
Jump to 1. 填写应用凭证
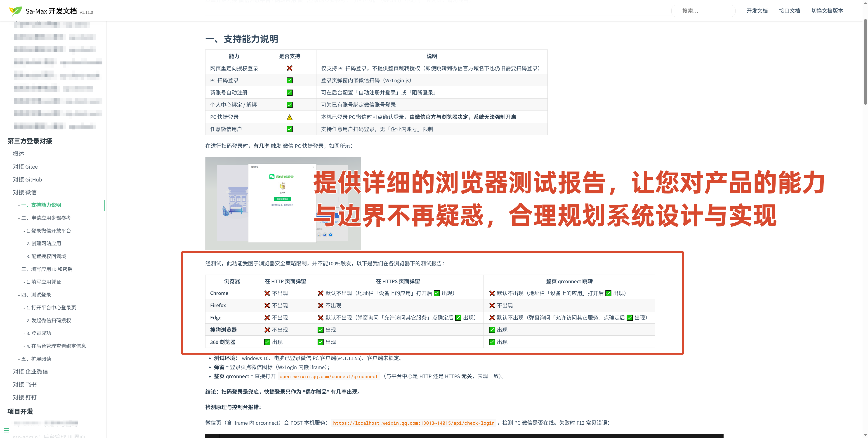click(43, 282)
